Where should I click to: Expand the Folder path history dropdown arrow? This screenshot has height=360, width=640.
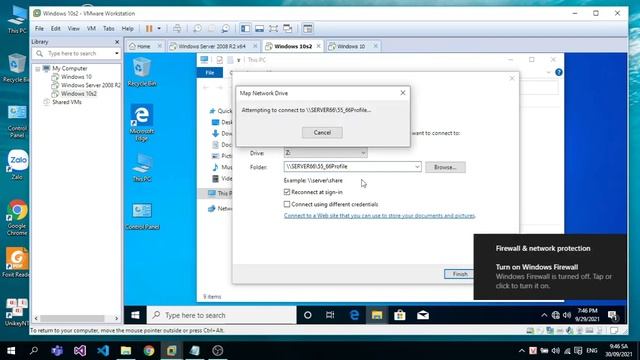point(417,167)
